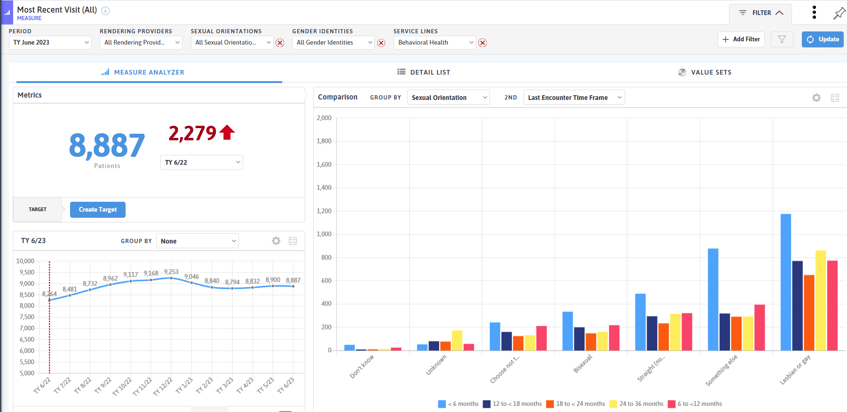This screenshot has height=412, width=847.
Task: Click the Update button
Action: [x=822, y=39]
